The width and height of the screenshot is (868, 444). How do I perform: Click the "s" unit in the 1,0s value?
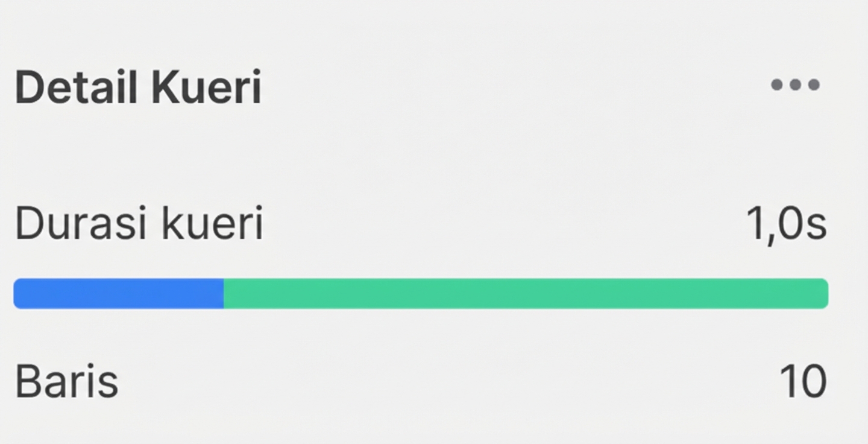coord(816,227)
